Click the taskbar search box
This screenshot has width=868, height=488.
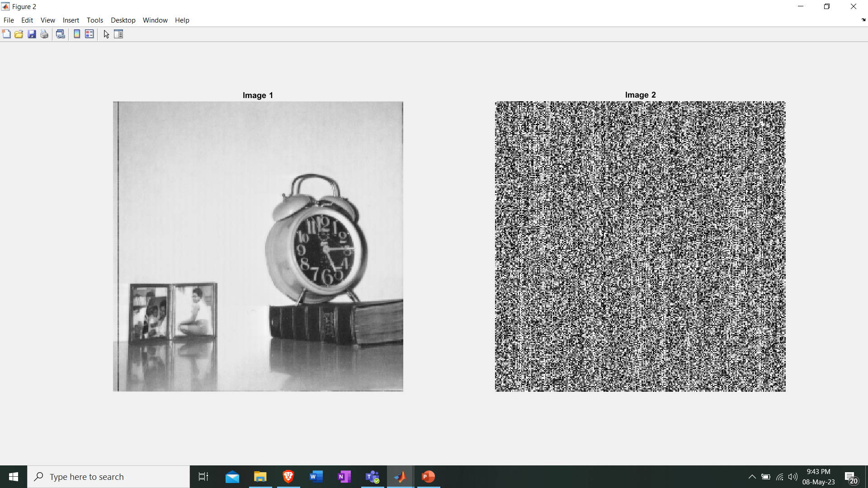[108, 477]
